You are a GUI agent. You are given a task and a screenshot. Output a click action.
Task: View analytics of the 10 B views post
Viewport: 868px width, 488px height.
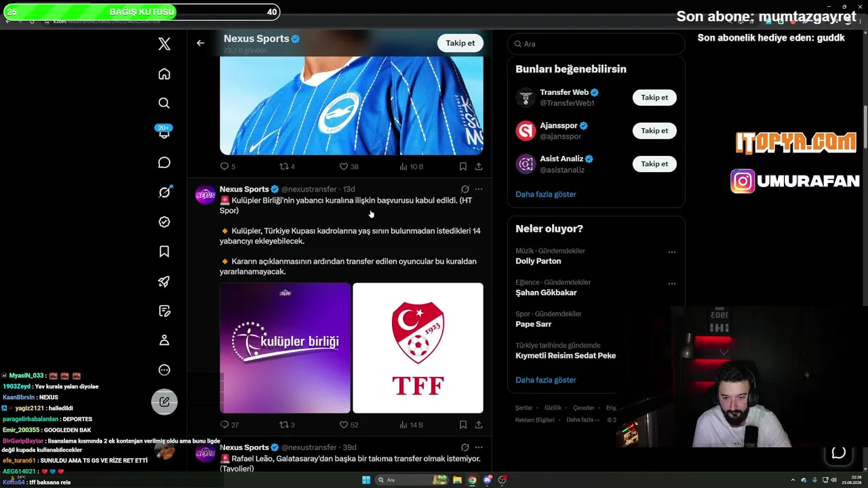click(411, 166)
